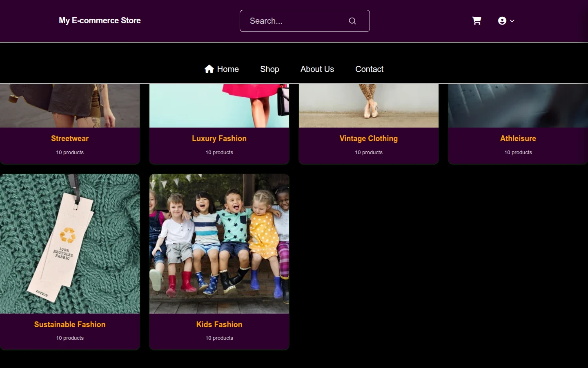Open the Shop menu item
Image resolution: width=588 pixels, height=368 pixels.
(x=269, y=69)
